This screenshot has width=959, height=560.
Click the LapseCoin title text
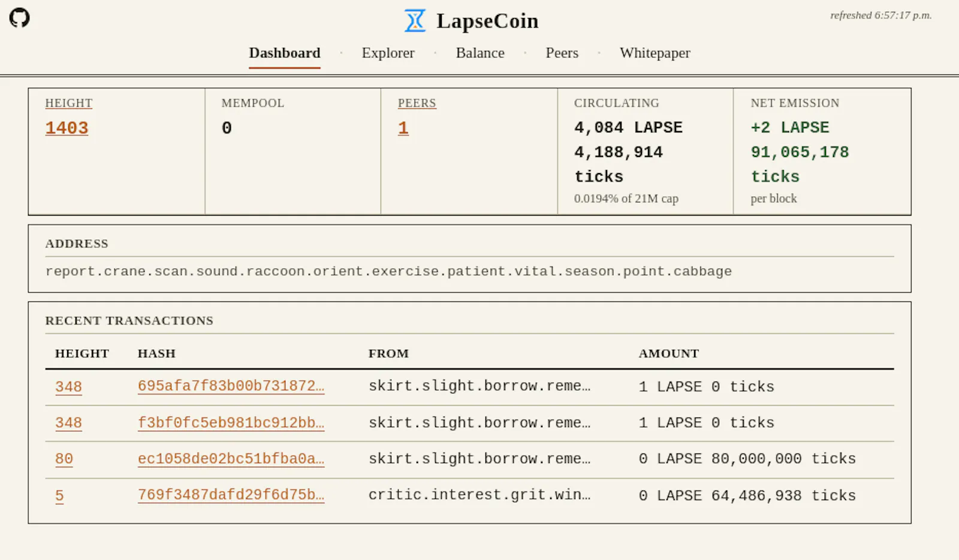[x=487, y=21]
